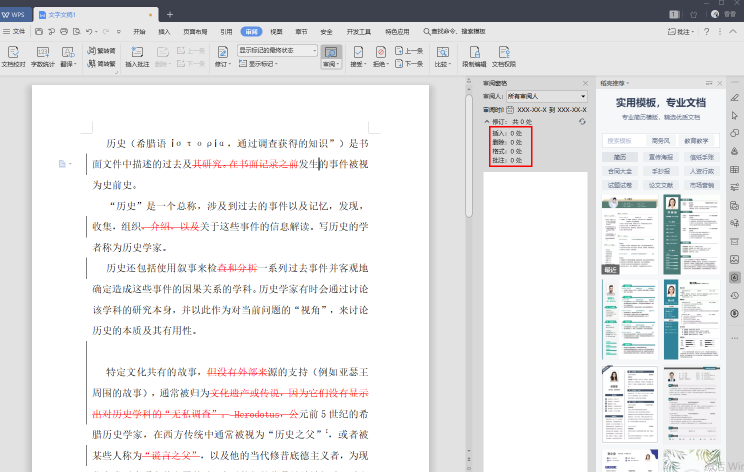Toggle the 审阅 review pane button

point(331,54)
